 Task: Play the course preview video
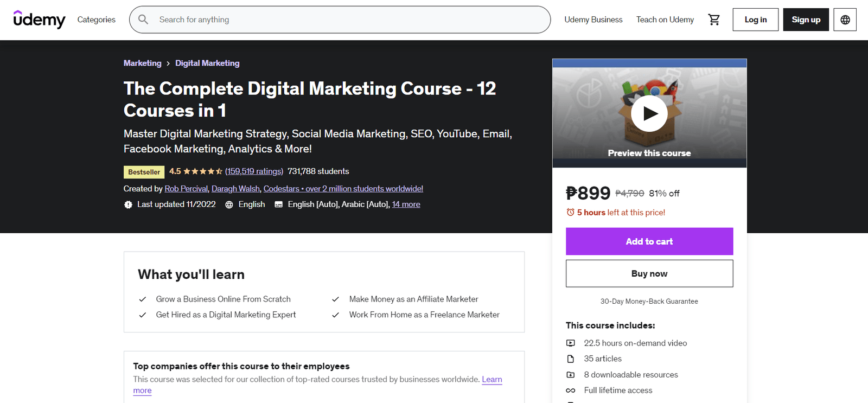649,113
